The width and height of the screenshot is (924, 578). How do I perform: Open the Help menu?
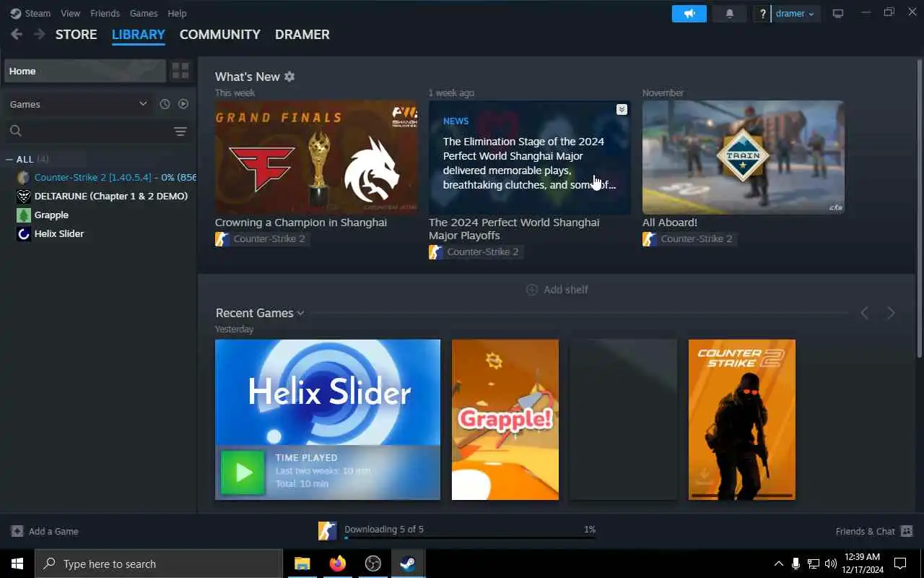177,14
